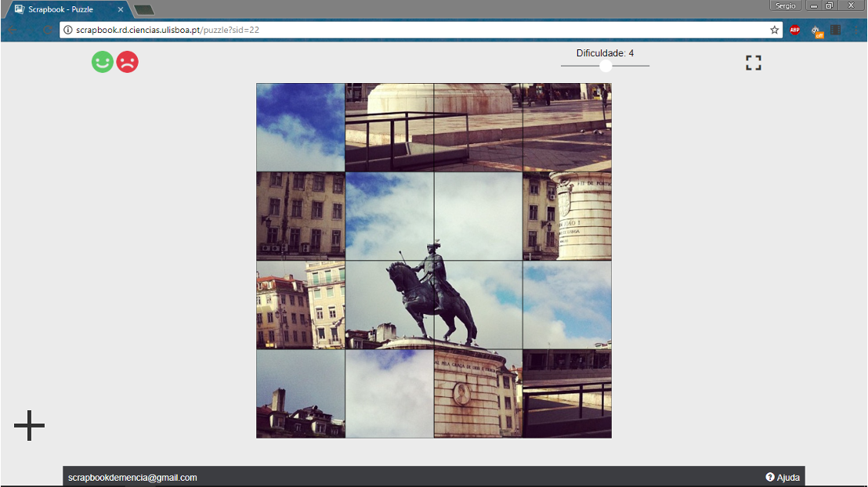Image resolution: width=868 pixels, height=487 pixels.
Task: Click the green happy smiley face
Action: pos(103,62)
